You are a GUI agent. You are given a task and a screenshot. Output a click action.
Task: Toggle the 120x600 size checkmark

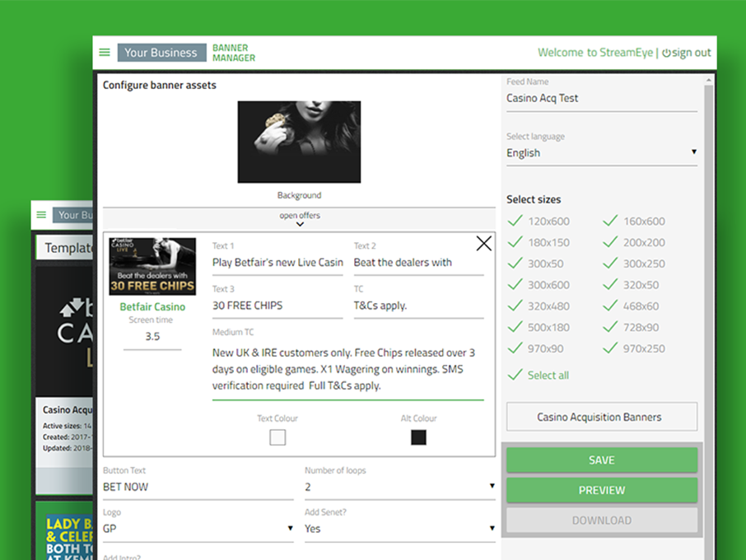click(515, 221)
